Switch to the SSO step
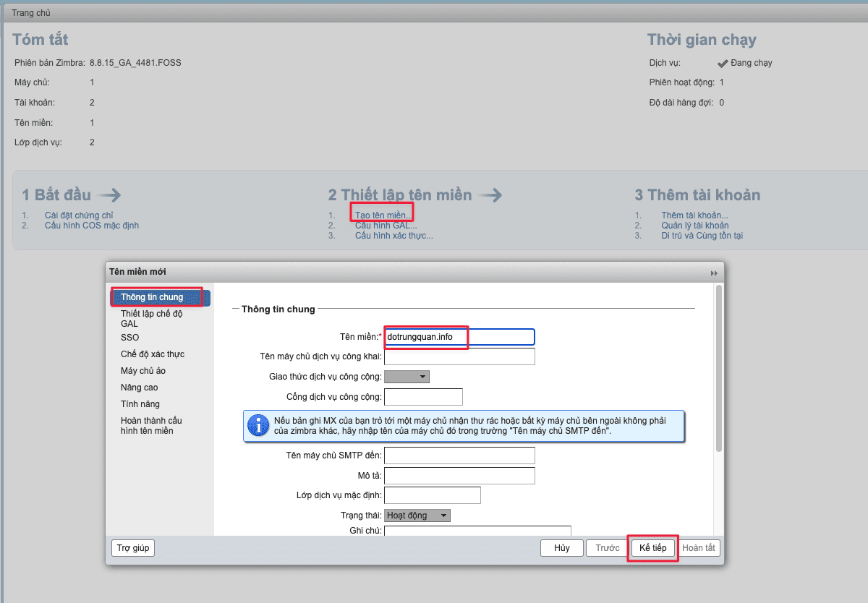This screenshot has width=868, height=603. [x=130, y=338]
